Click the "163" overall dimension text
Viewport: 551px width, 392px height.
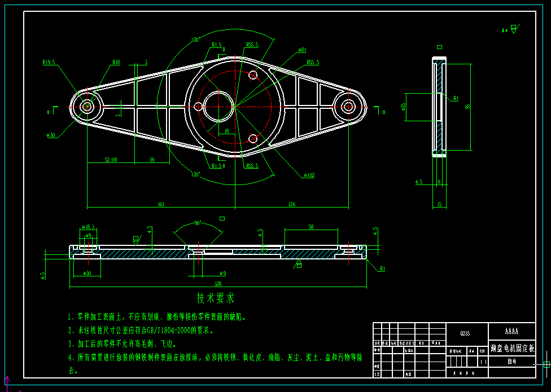point(161,204)
